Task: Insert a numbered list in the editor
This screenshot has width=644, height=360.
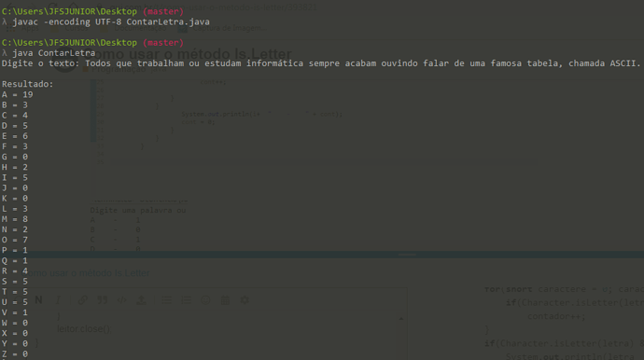Action: pos(186,300)
